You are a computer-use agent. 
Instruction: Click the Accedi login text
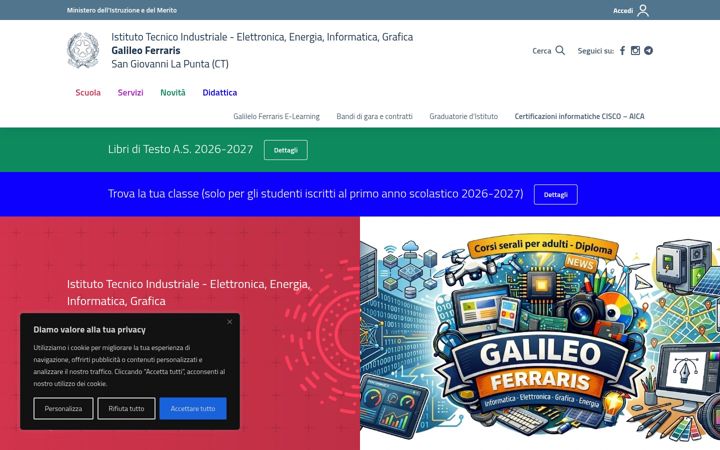point(623,11)
